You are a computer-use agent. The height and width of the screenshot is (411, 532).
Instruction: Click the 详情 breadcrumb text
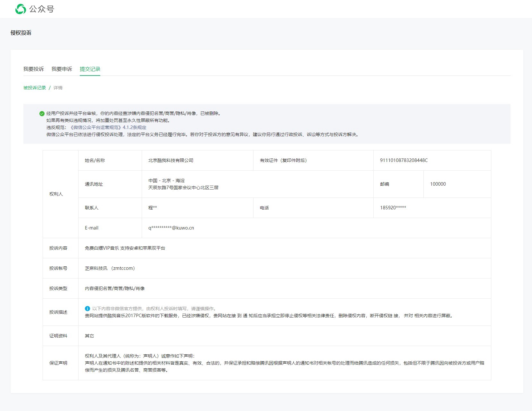click(58, 88)
